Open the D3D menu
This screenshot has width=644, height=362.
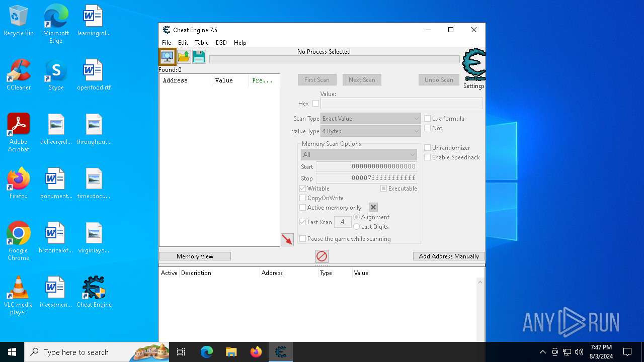[x=221, y=43]
